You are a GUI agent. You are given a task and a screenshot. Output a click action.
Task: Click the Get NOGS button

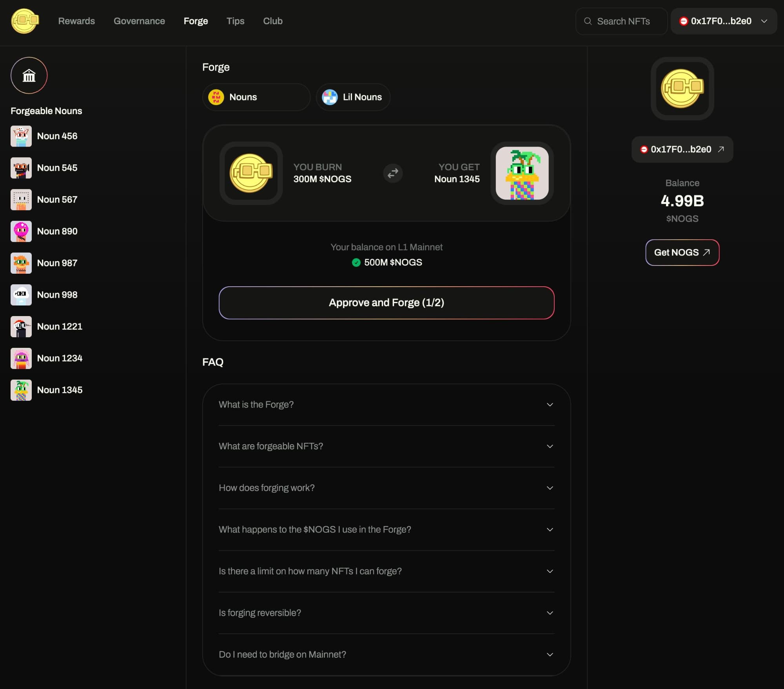tap(682, 253)
